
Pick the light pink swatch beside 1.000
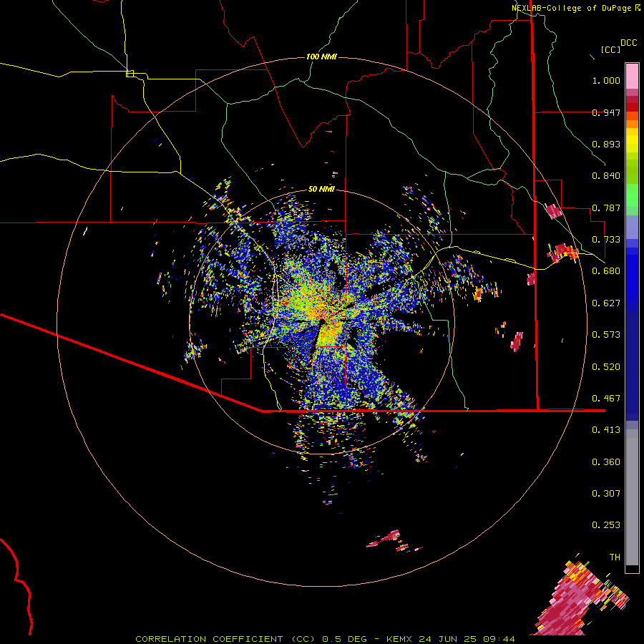coord(632,77)
